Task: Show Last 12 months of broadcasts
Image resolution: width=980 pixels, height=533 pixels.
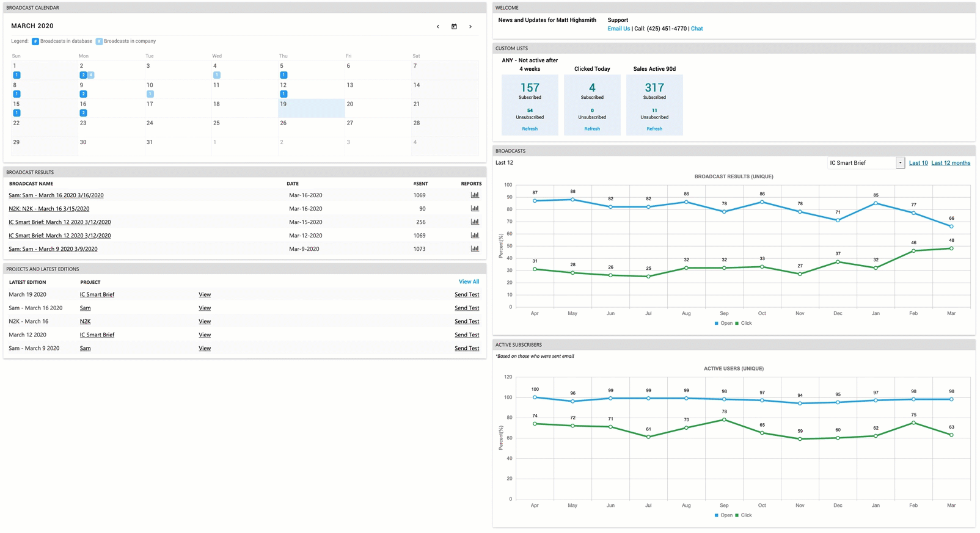Action: click(x=951, y=163)
